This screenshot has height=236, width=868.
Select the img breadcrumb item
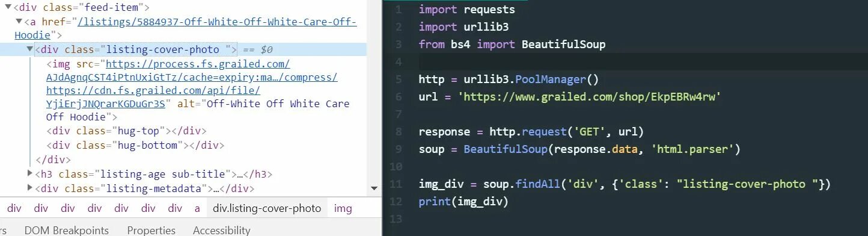pos(343,208)
